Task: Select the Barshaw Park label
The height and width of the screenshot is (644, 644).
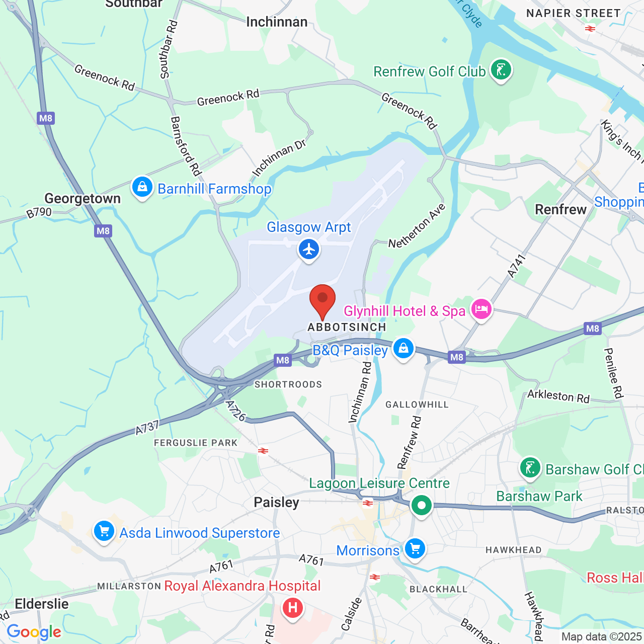Action: pyautogui.click(x=539, y=496)
